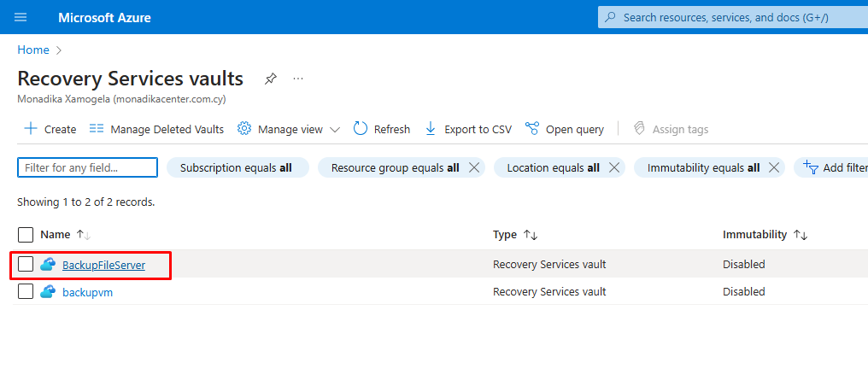Open the ellipsis more options menu
Image resolution: width=868 pixels, height=392 pixels.
[298, 79]
